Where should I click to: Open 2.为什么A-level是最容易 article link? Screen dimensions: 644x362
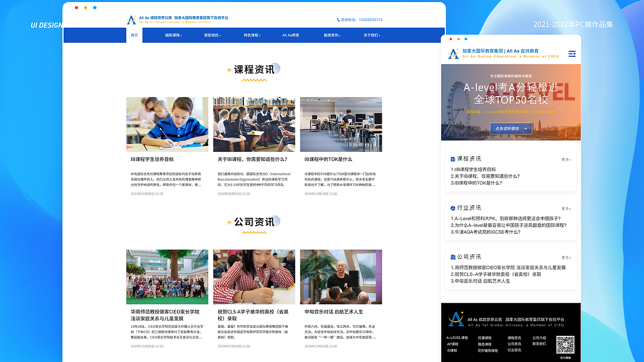coord(509,225)
